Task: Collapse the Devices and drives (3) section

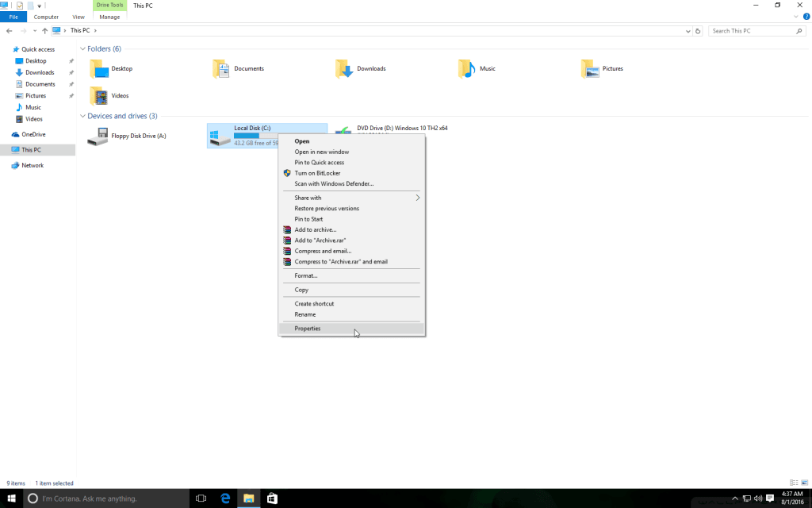Action: 82,116
